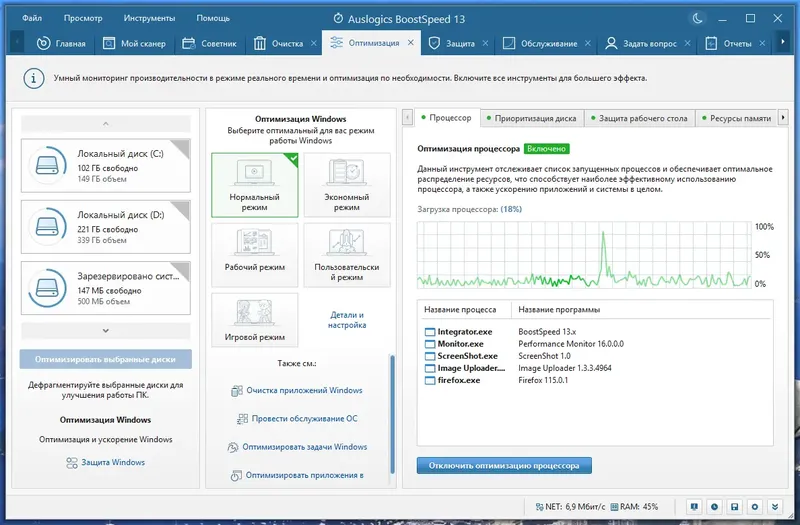
Task: Select Локальный диск (D:) card
Action: click(106, 227)
